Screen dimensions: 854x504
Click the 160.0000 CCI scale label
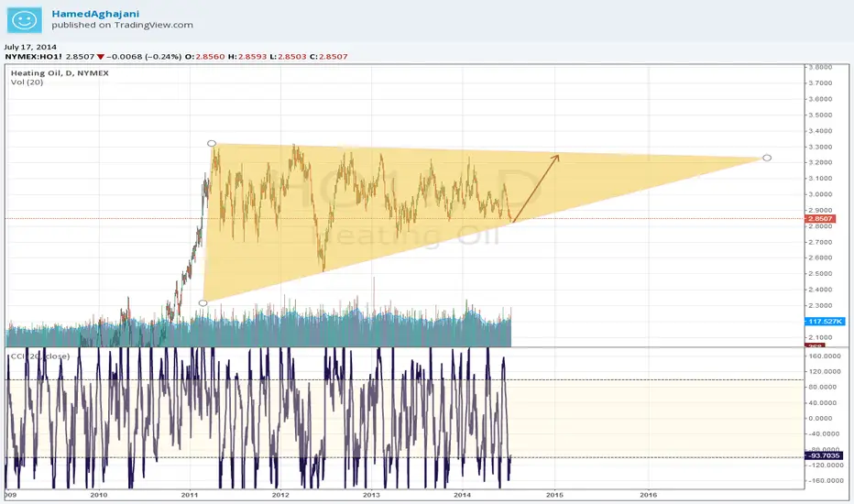click(x=825, y=356)
